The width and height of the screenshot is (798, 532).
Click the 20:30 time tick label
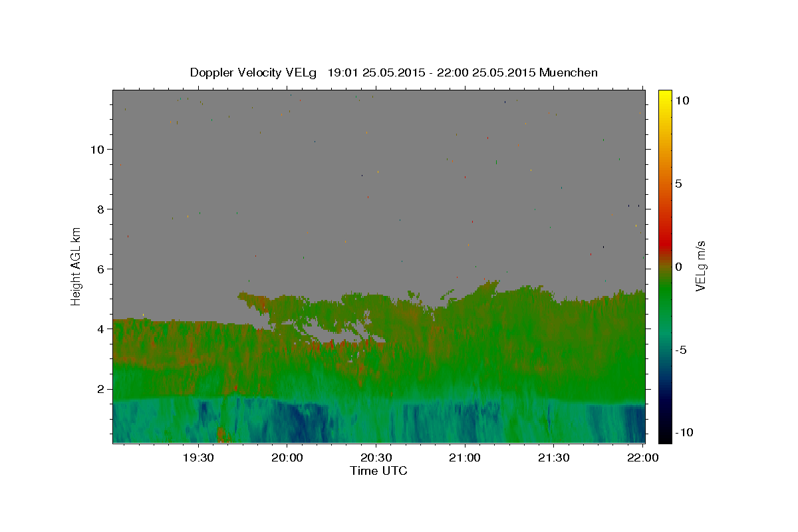(x=376, y=458)
